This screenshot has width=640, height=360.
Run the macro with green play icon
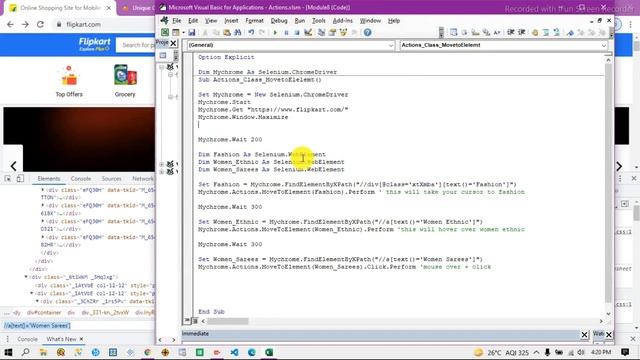click(x=275, y=33)
